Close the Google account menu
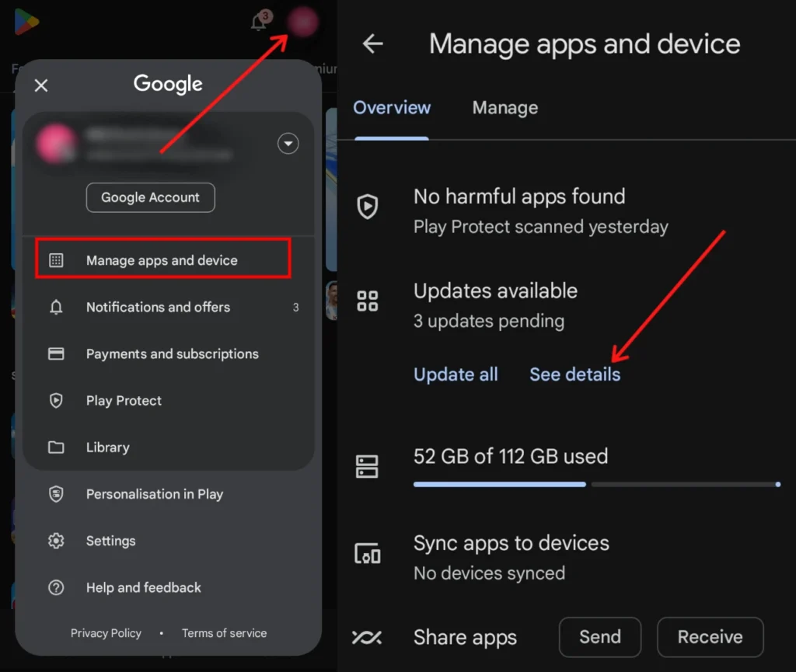The image size is (796, 672). tap(41, 85)
